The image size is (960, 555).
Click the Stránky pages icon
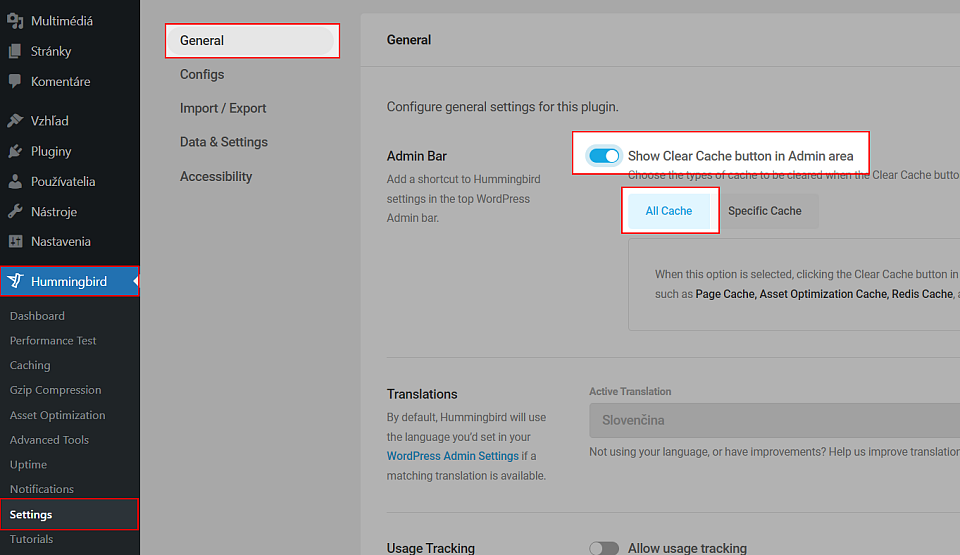click(15, 51)
